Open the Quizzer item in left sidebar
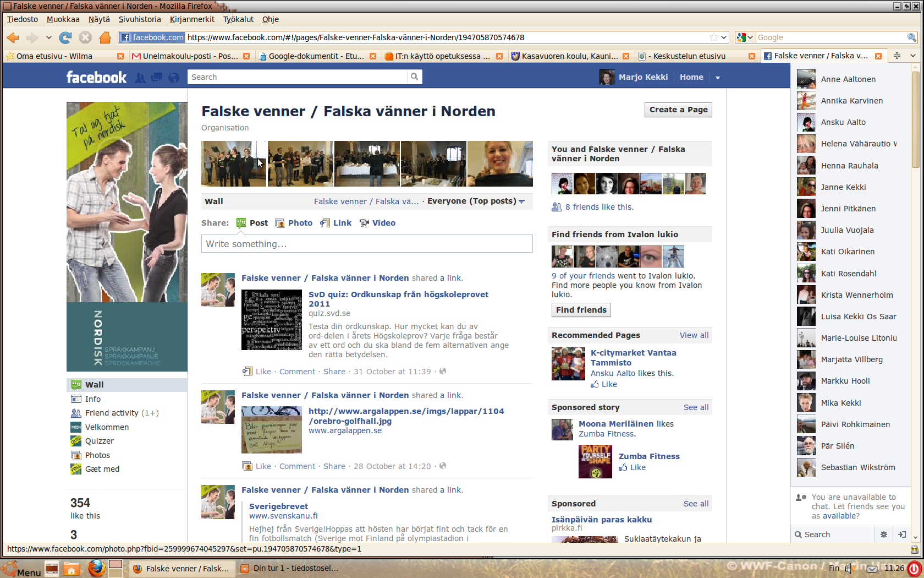 (100, 441)
